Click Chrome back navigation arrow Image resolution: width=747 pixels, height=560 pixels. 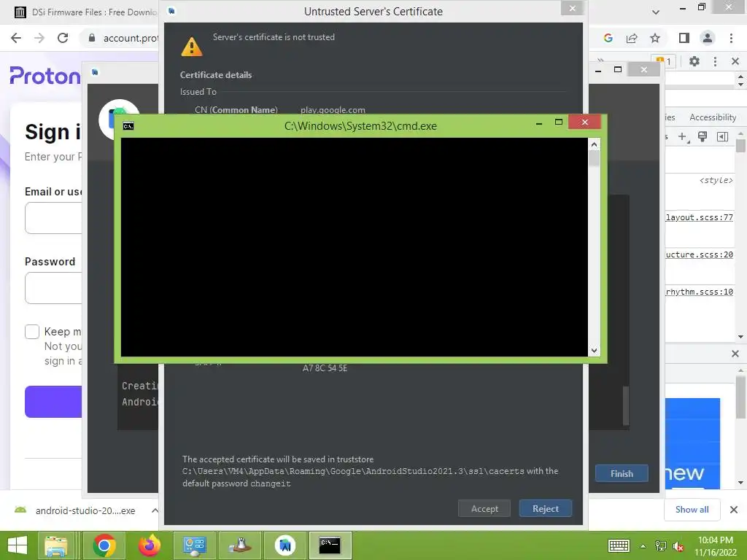tap(16, 38)
